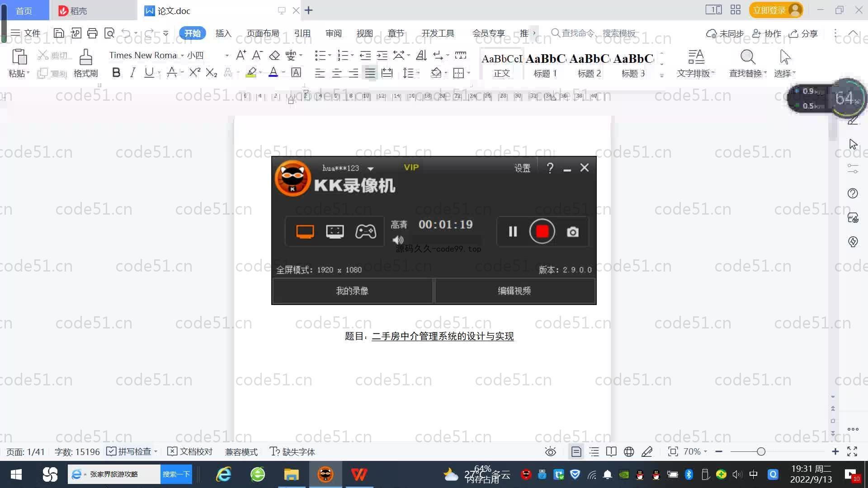The image size is (868, 488).
Task: Click Edit Video (编辑视频) button
Action: tap(514, 291)
